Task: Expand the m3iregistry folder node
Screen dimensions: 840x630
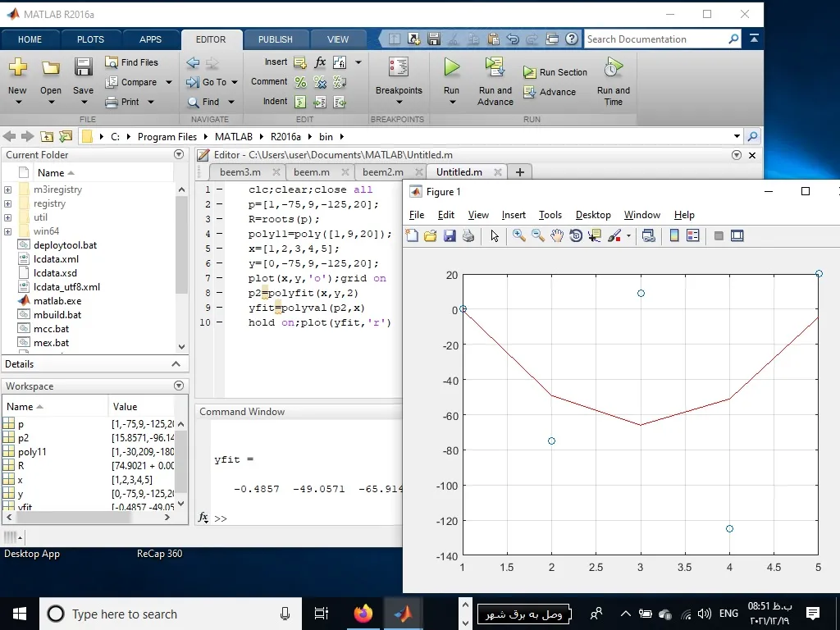Action: coord(8,189)
